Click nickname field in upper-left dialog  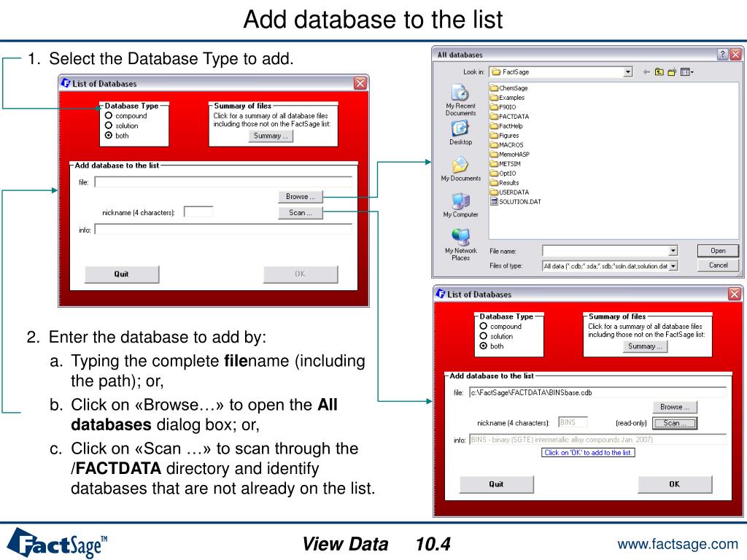(x=198, y=212)
